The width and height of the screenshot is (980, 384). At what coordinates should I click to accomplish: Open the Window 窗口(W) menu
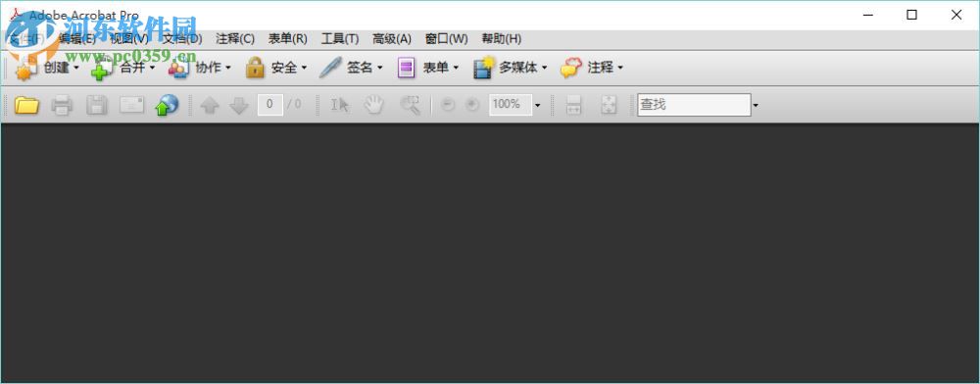click(446, 39)
